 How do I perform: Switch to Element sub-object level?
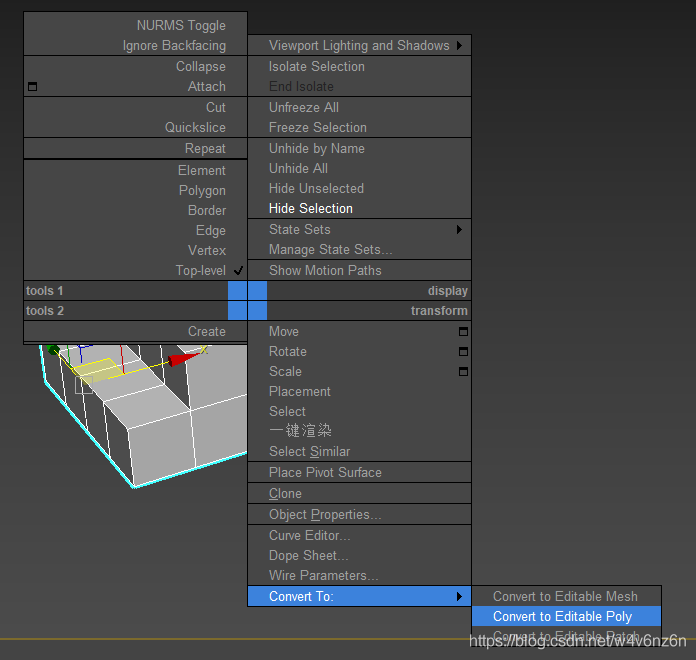[202, 170]
